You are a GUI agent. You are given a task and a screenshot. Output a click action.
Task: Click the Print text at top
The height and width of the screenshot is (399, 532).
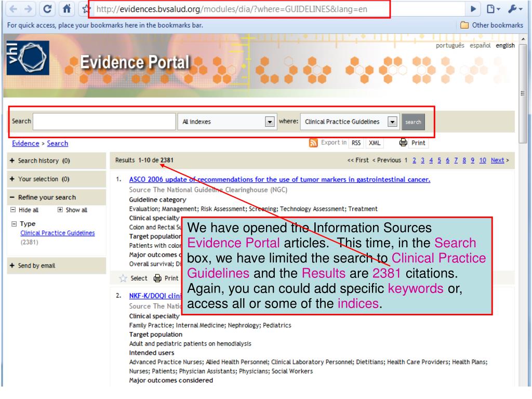[418, 143]
